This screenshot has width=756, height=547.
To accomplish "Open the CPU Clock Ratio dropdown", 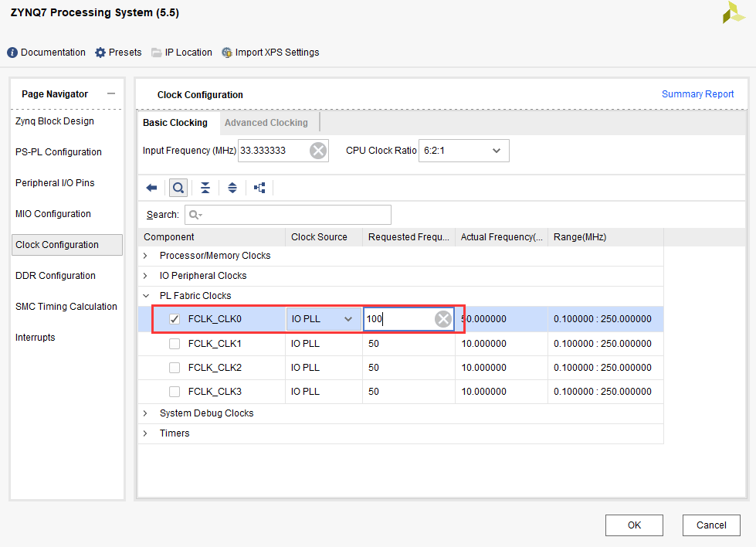I will (x=464, y=151).
